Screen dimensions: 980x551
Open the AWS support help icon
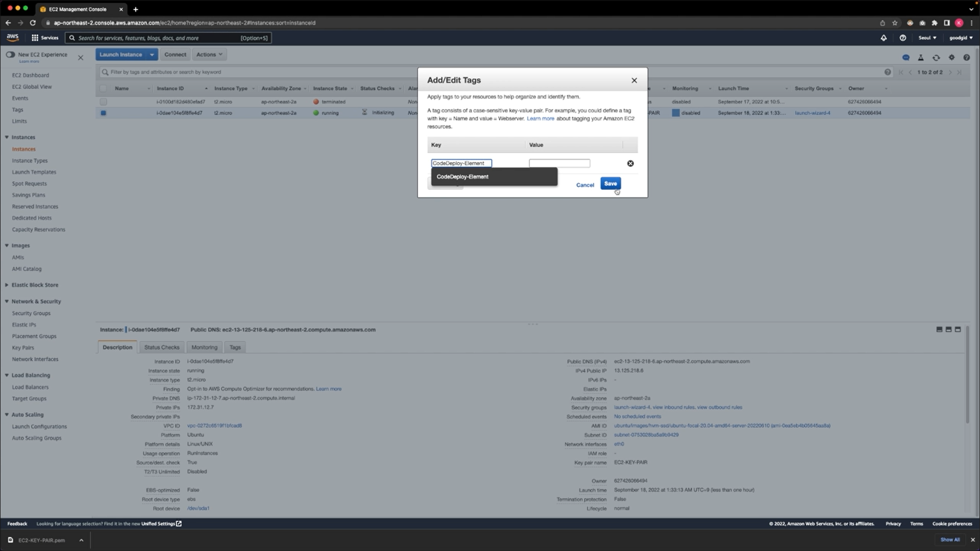[902, 38]
